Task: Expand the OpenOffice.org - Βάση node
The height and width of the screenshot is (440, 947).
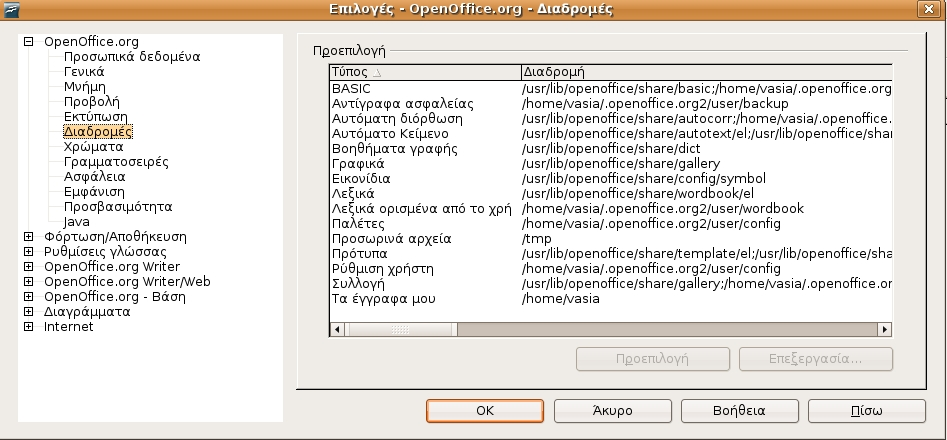Action: point(28,296)
